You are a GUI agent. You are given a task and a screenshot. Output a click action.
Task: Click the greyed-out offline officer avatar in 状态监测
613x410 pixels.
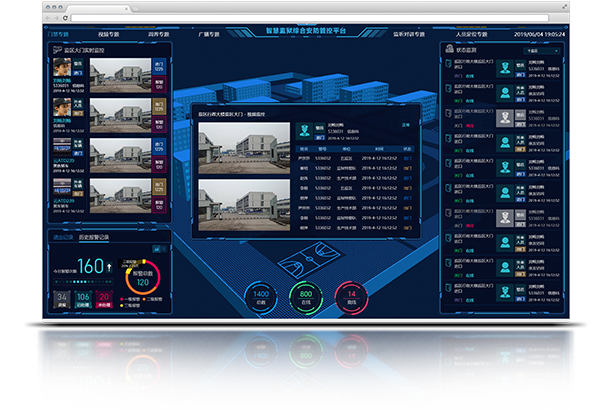coord(505,117)
